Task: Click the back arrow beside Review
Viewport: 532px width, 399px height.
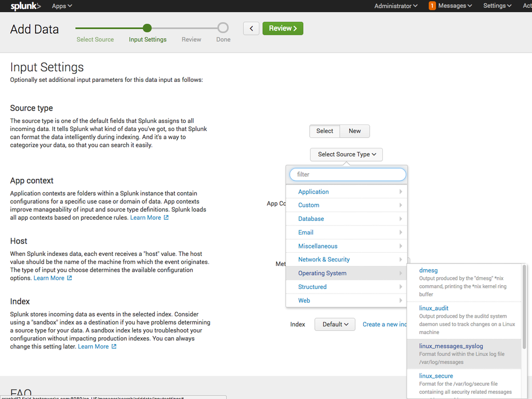Action: 251,28
